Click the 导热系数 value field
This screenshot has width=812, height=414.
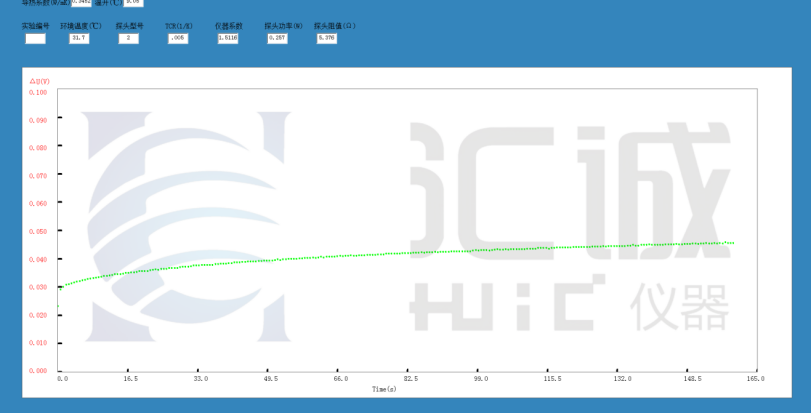(x=81, y=2)
